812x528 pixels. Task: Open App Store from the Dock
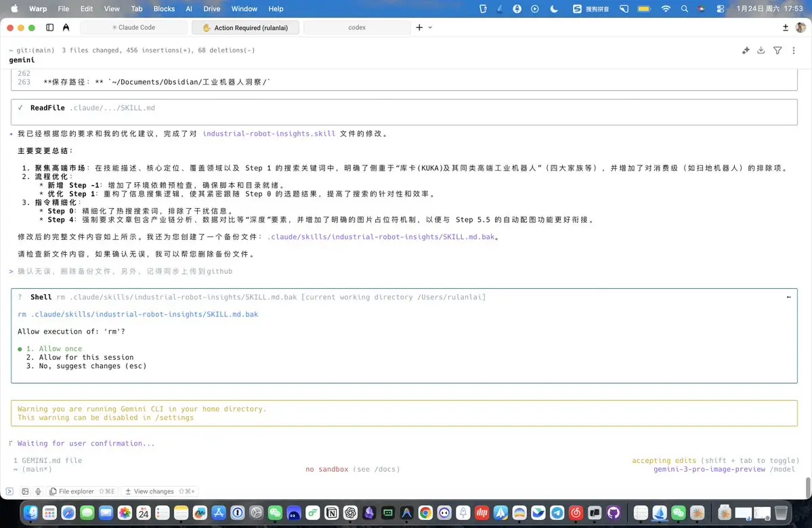click(x=219, y=513)
